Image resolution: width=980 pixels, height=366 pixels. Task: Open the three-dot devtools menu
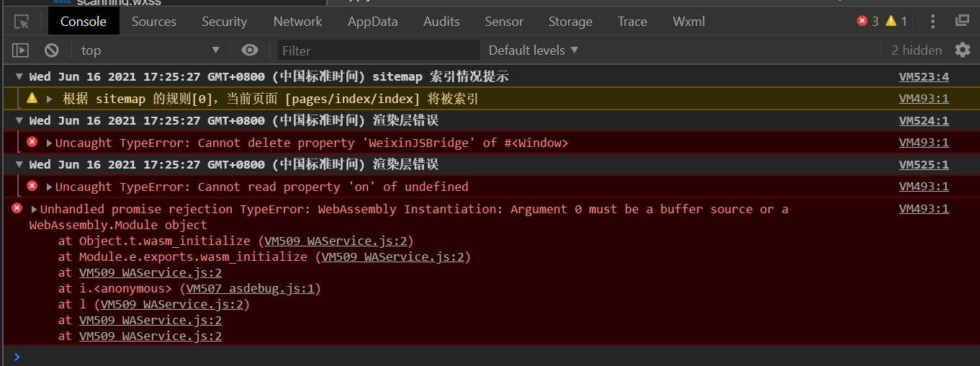click(933, 22)
